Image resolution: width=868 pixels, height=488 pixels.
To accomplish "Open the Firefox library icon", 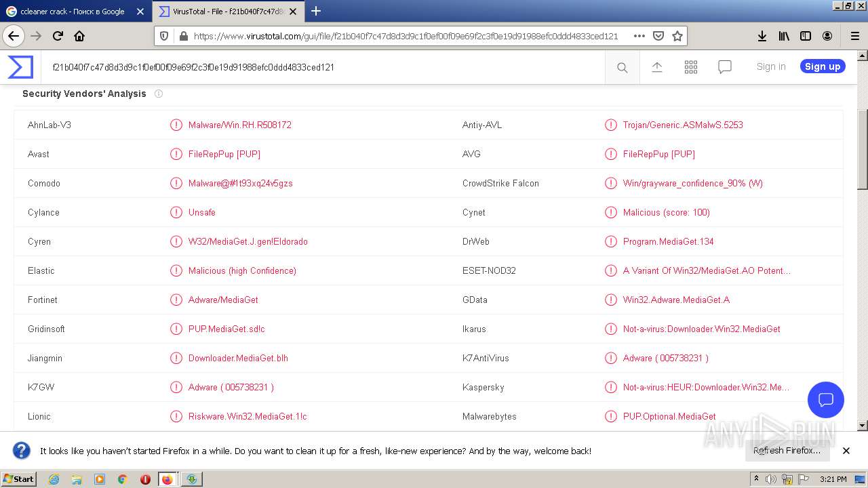I will [x=784, y=36].
